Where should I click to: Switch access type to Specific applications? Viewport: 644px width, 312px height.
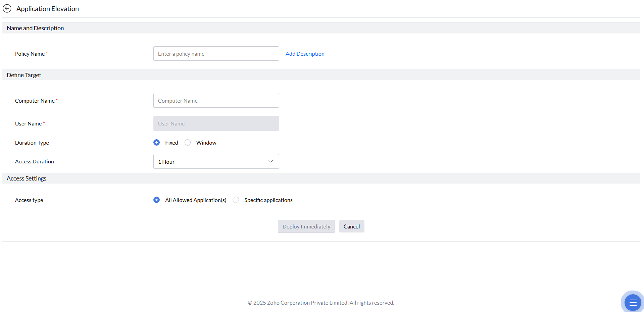pos(236,200)
